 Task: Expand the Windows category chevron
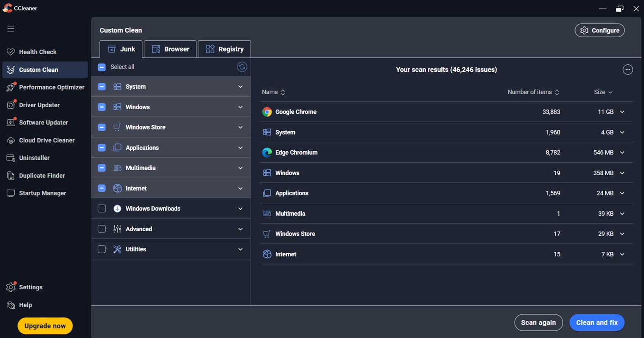pyautogui.click(x=240, y=107)
